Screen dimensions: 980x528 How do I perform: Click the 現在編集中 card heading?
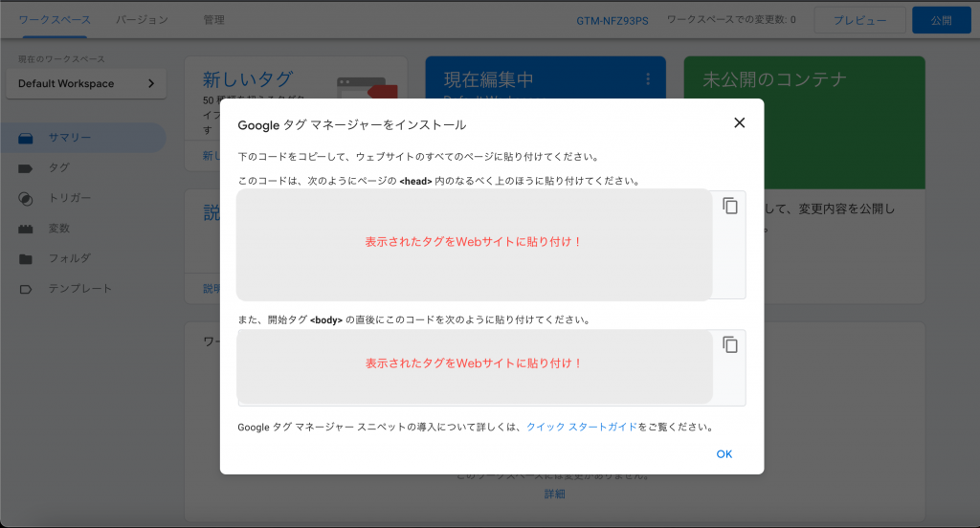(x=489, y=79)
